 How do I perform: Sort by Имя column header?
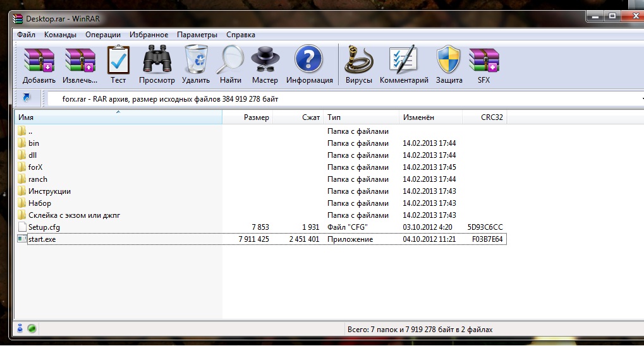[118, 117]
